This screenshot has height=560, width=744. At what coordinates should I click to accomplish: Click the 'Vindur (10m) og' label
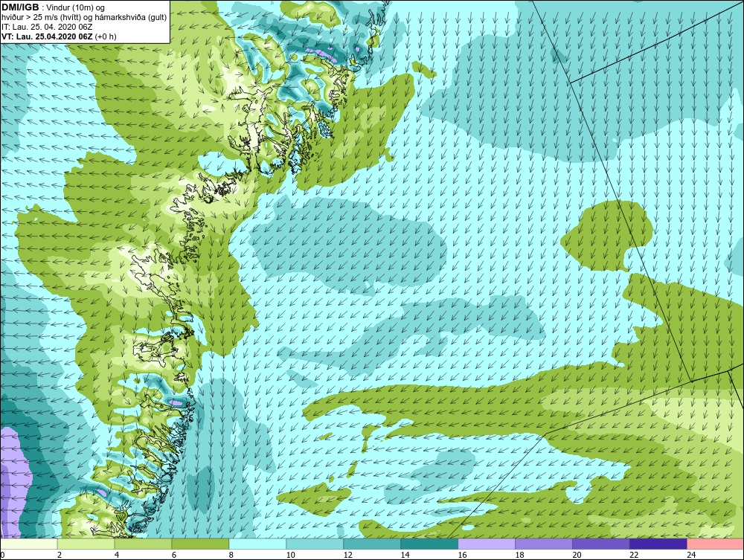[x=76, y=7]
